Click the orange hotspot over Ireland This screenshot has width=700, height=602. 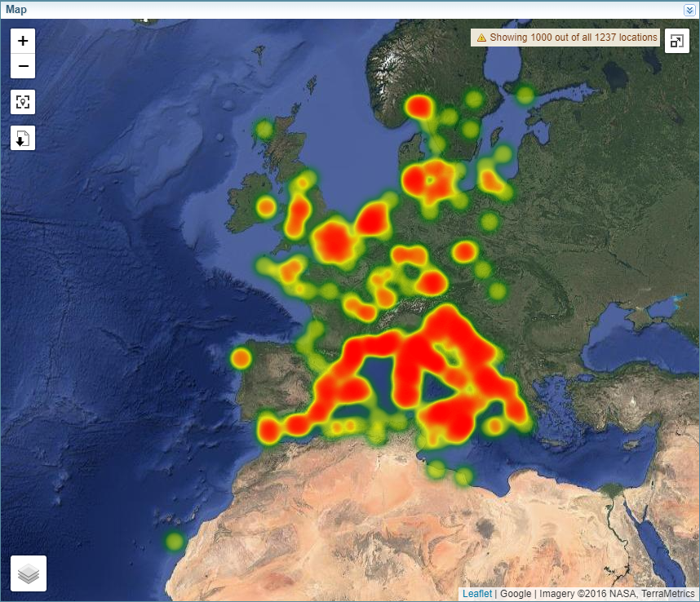[x=266, y=206]
